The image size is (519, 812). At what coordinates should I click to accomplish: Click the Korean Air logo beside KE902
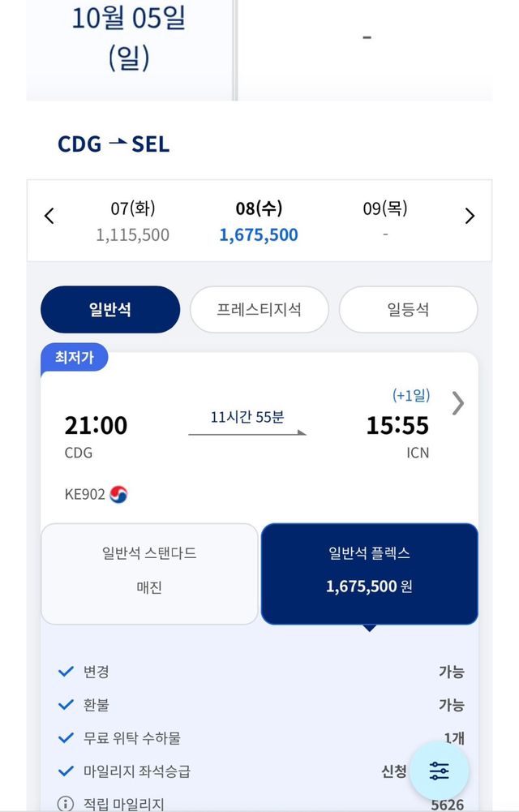pos(118,494)
